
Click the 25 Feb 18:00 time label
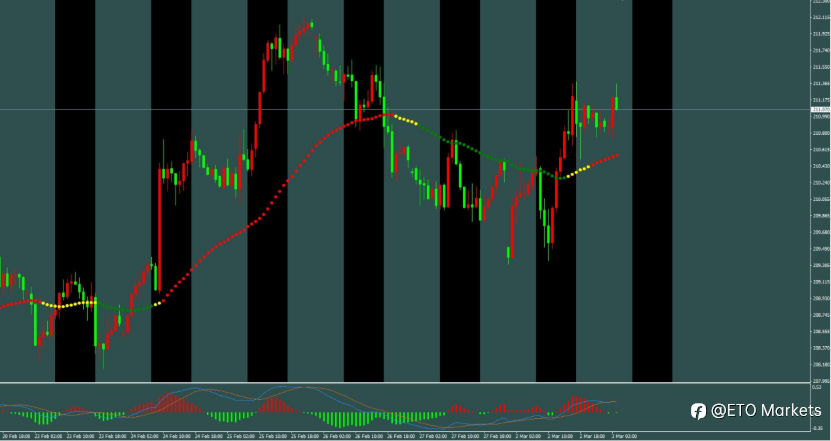point(305,436)
